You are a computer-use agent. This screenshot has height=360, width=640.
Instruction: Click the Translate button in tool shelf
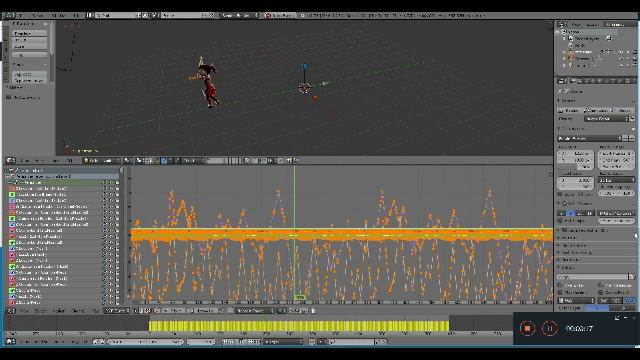[29, 33]
